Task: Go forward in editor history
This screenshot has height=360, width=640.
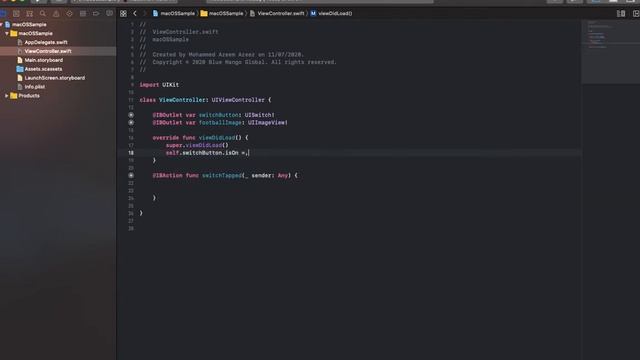Action: click(144, 13)
